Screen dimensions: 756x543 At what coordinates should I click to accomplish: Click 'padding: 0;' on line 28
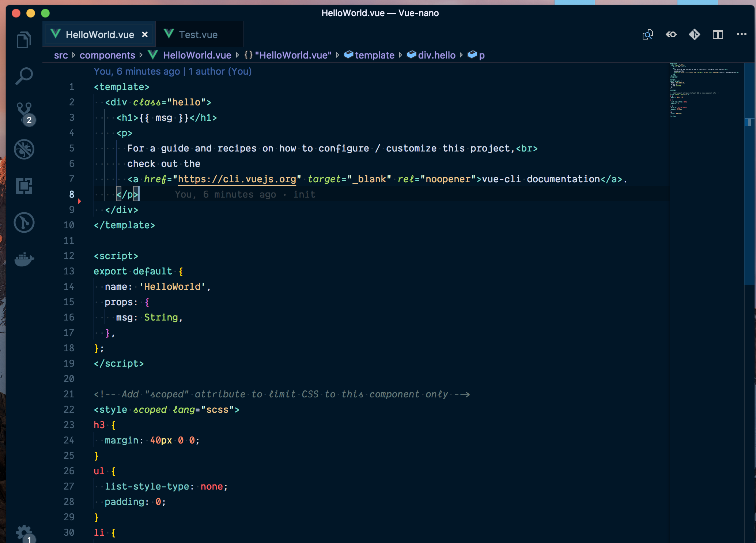135,502
